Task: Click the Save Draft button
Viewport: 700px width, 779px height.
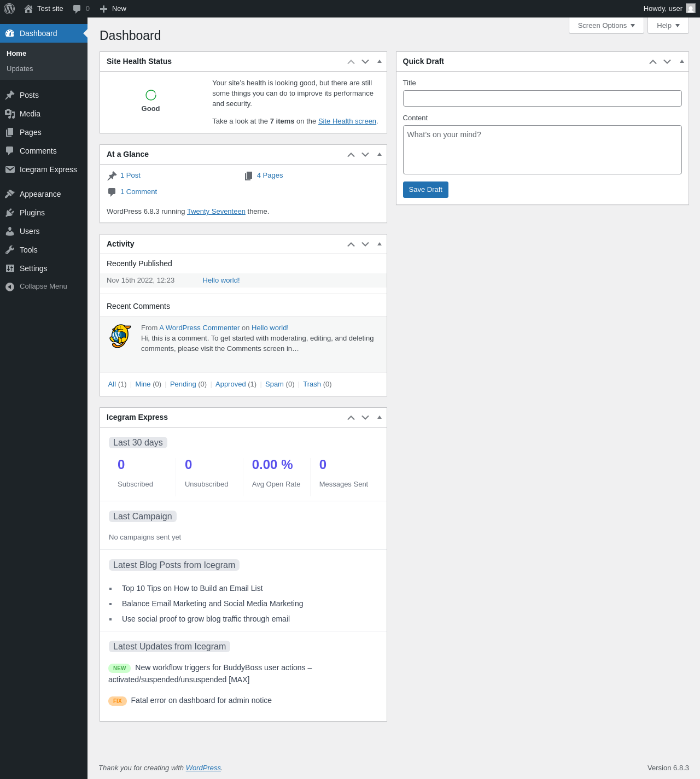Action: (425, 190)
